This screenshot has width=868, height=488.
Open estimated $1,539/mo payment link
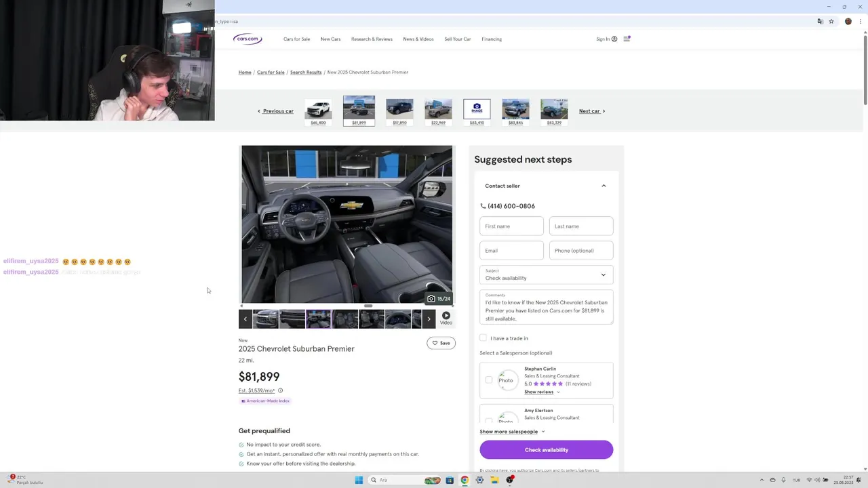pos(256,390)
